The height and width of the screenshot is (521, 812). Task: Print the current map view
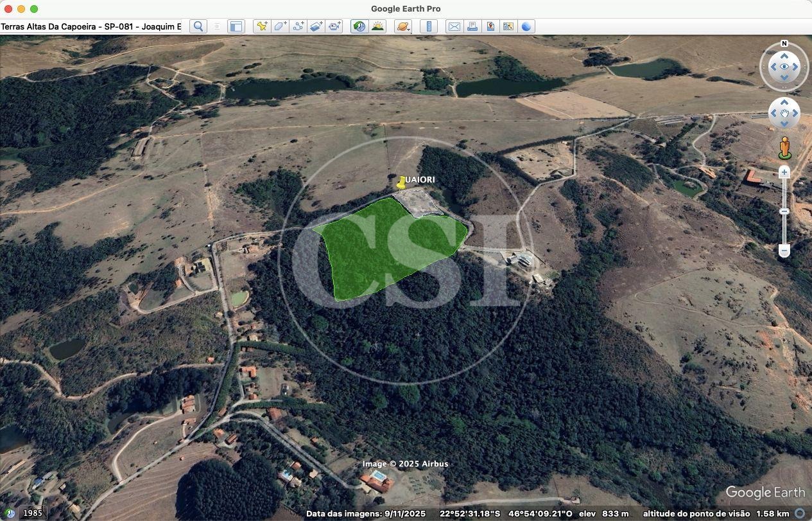[x=472, y=26]
